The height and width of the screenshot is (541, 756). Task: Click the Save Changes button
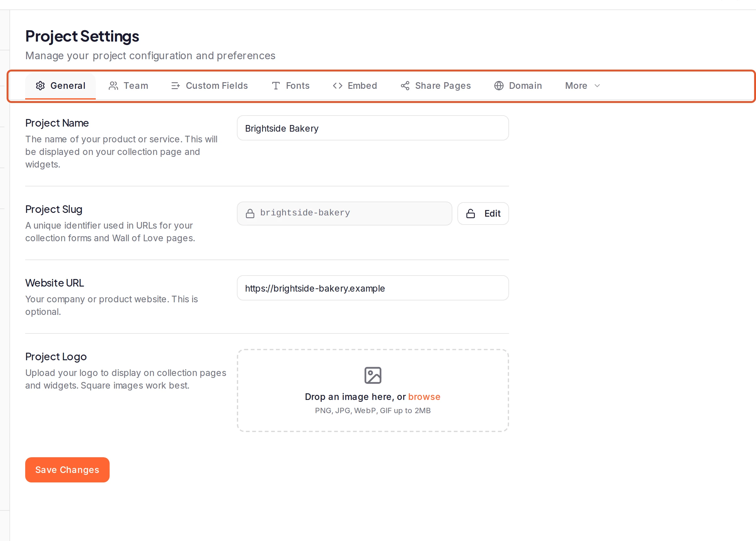pos(67,470)
